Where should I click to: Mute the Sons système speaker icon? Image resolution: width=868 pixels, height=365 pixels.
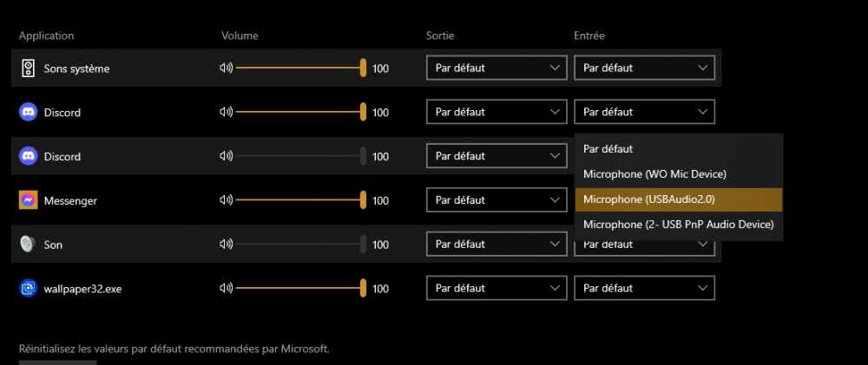point(227,68)
